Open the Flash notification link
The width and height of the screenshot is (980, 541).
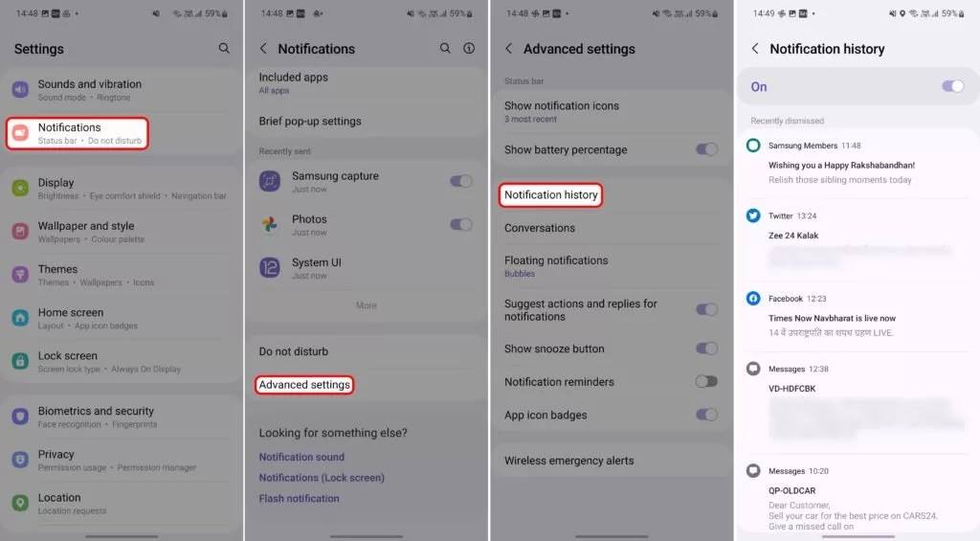click(x=299, y=499)
